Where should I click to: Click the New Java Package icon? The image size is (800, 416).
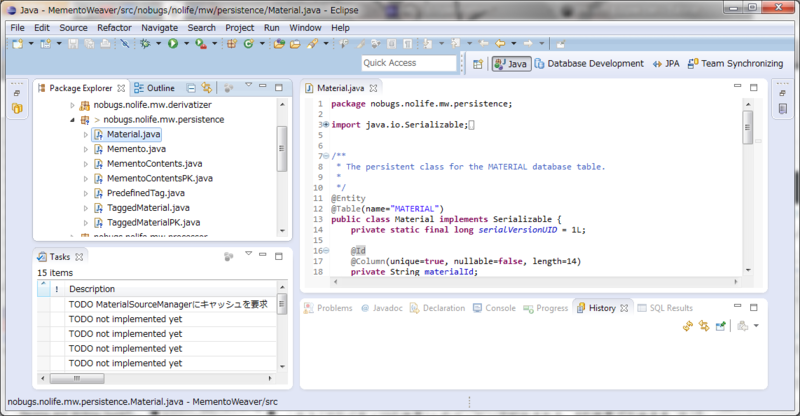coord(232,44)
